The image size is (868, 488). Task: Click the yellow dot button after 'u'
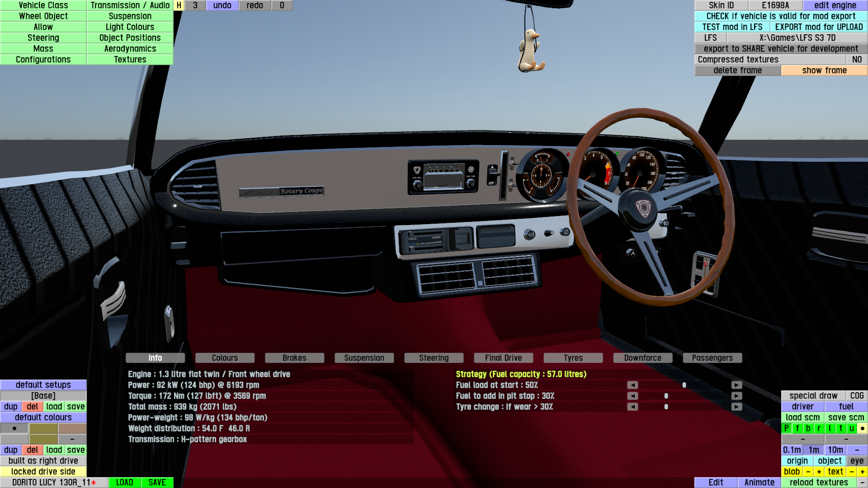[x=862, y=428]
